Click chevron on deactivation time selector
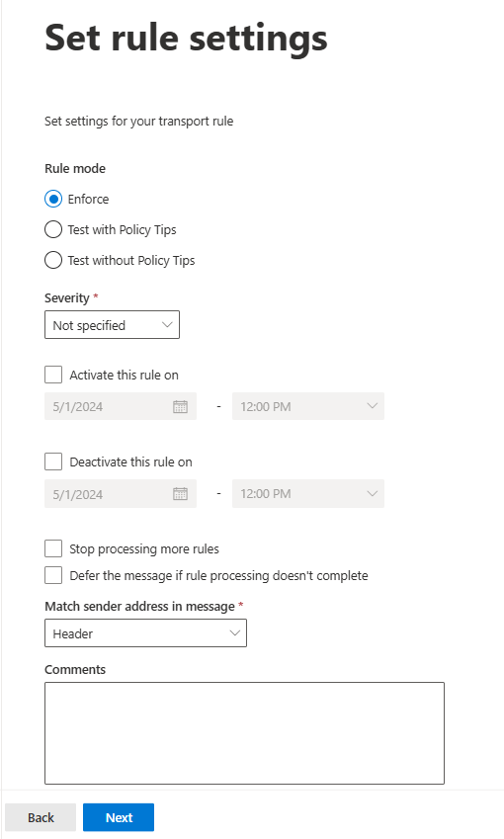This screenshot has width=504, height=839. 372,493
